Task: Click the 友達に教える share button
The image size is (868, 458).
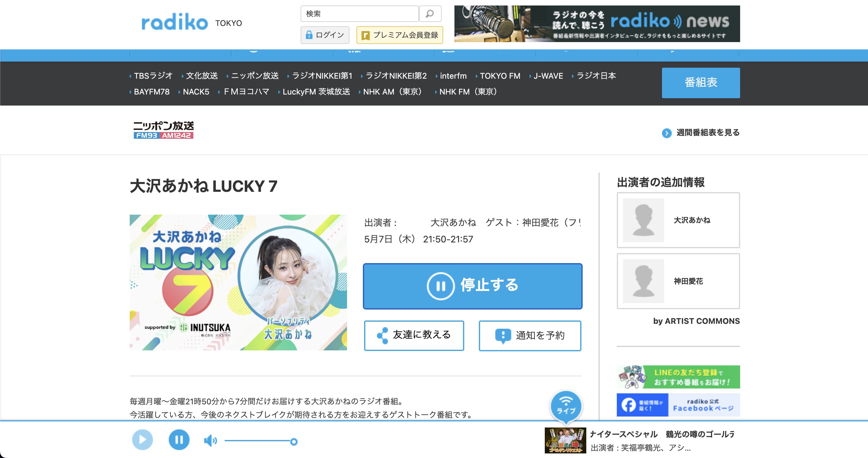Action: 414,335
